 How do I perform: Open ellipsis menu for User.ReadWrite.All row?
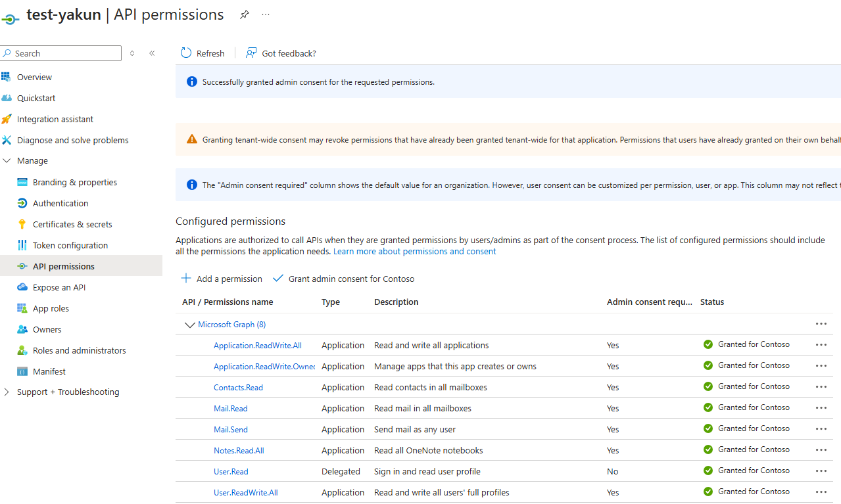tap(821, 492)
